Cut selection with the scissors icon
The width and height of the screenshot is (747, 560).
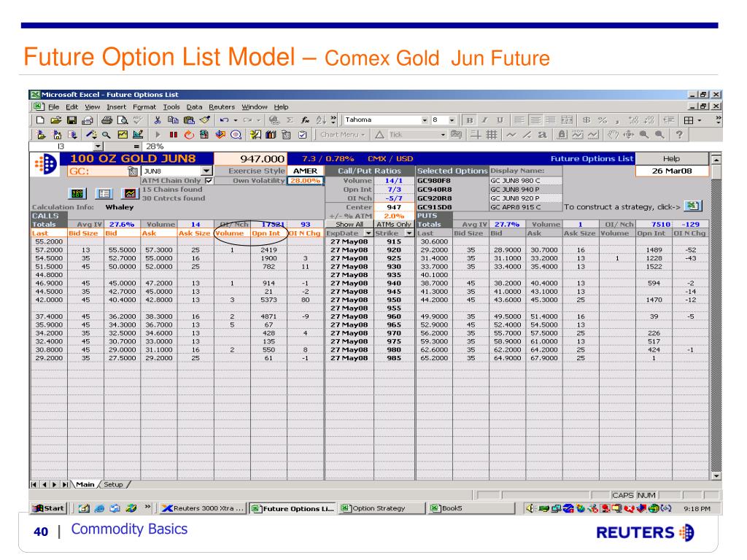[x=158, y=120]
